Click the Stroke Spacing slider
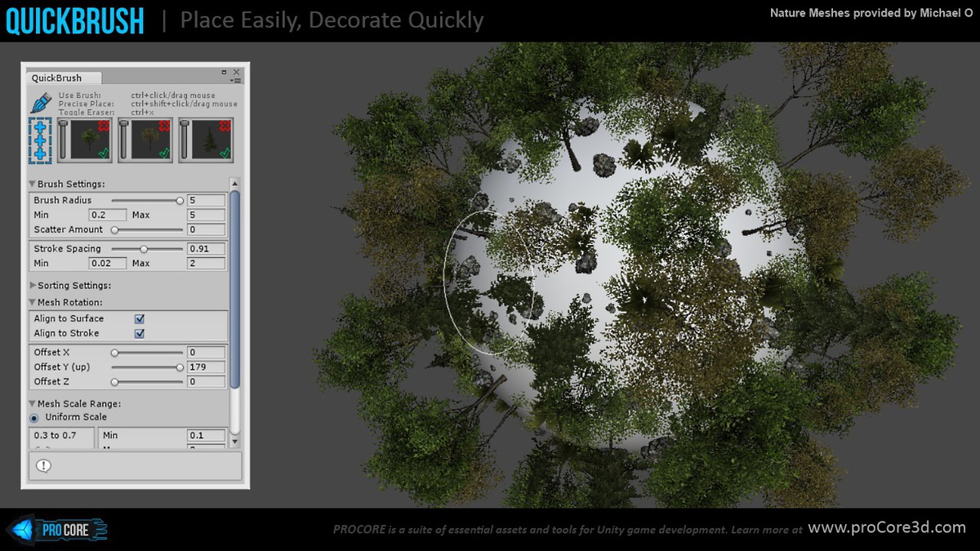The width and height of the screenshot is (980, 551). [147, 249]
